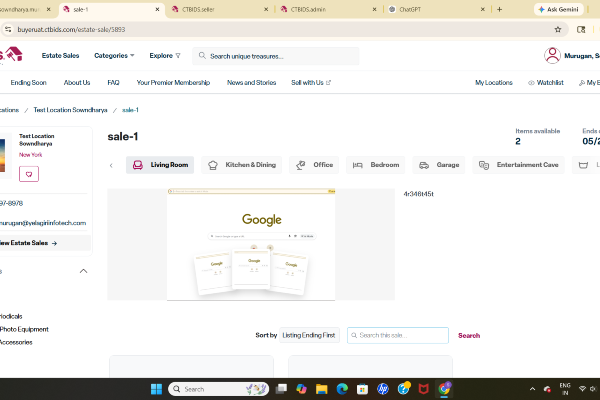
Task: Click the ENG IN language indicator
Action: coord(565,389)
